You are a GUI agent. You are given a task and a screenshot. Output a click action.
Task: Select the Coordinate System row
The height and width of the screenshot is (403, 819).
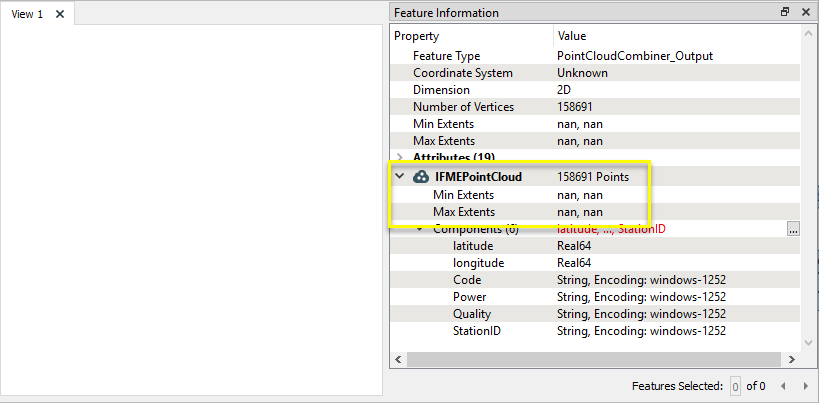(x=595, y=73)
